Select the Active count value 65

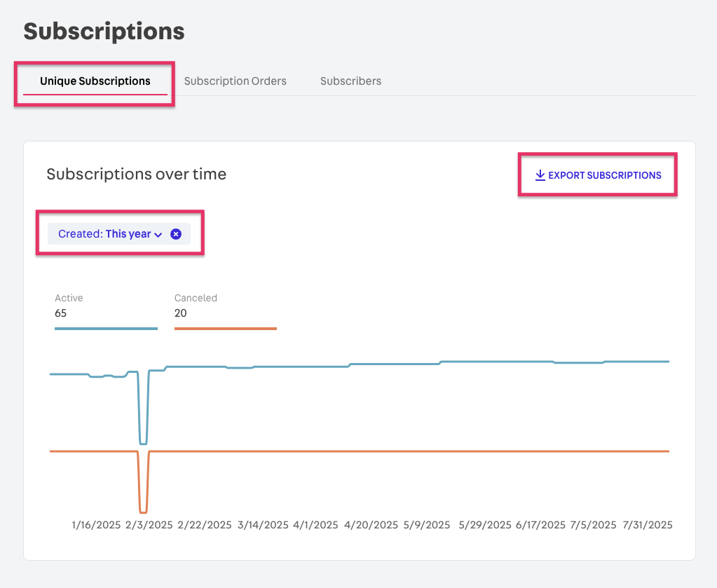coord(61,313)
